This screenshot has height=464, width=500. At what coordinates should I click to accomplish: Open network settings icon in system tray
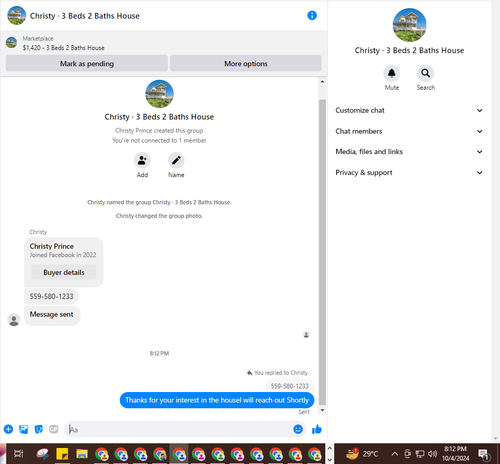coord(420,454)
